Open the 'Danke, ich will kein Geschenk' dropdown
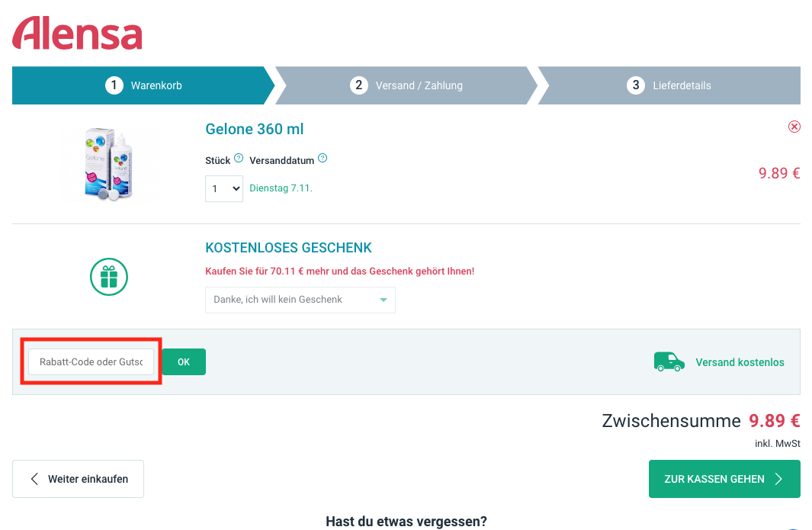 coord(300,300)
